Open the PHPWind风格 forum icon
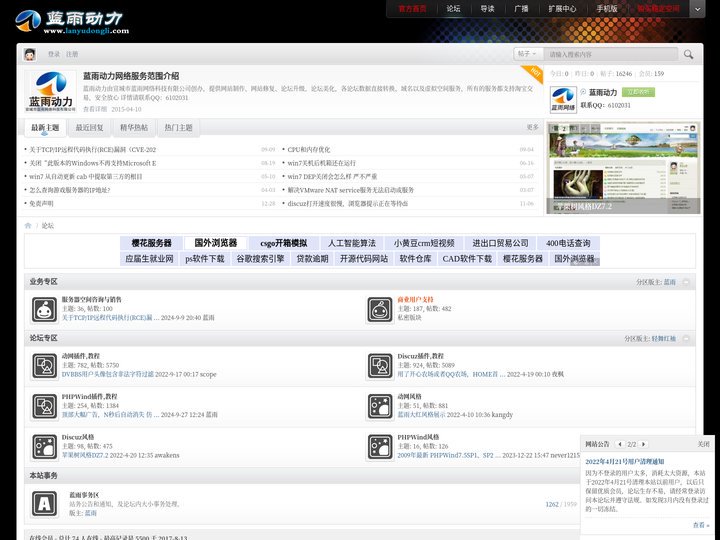Screen dimensions: 720x540 tap(380, 447)
